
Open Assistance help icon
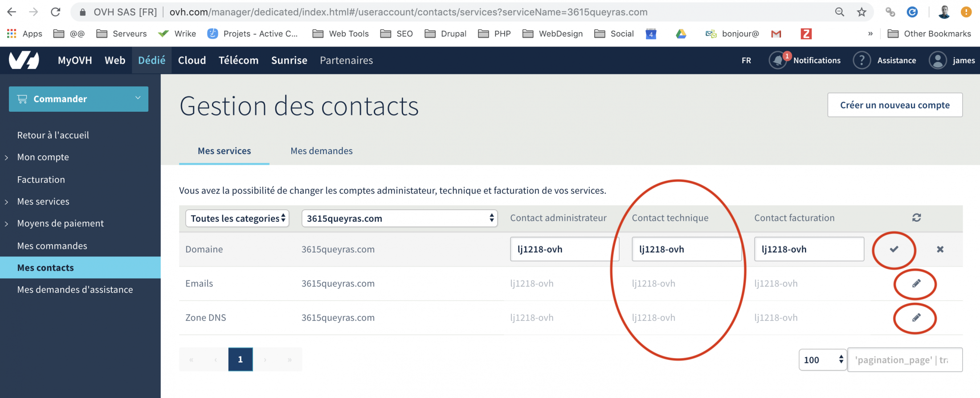pyautogui.click(x=862, y=61)
